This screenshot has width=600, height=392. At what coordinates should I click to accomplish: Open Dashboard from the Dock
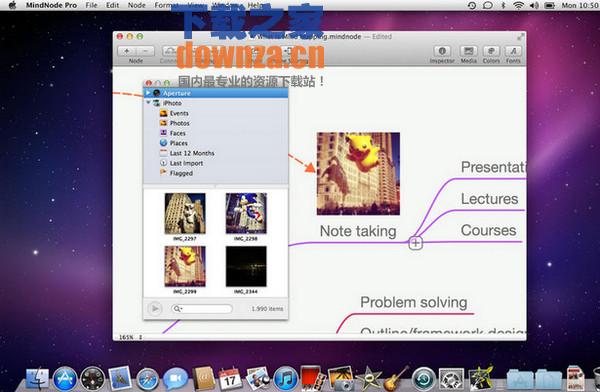[92, 378]
